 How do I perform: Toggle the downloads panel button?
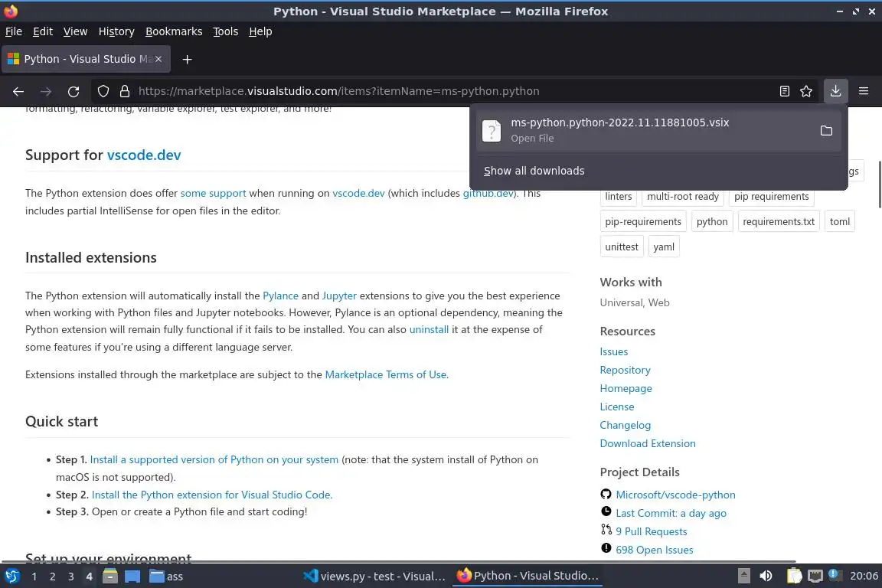(835, 91)
